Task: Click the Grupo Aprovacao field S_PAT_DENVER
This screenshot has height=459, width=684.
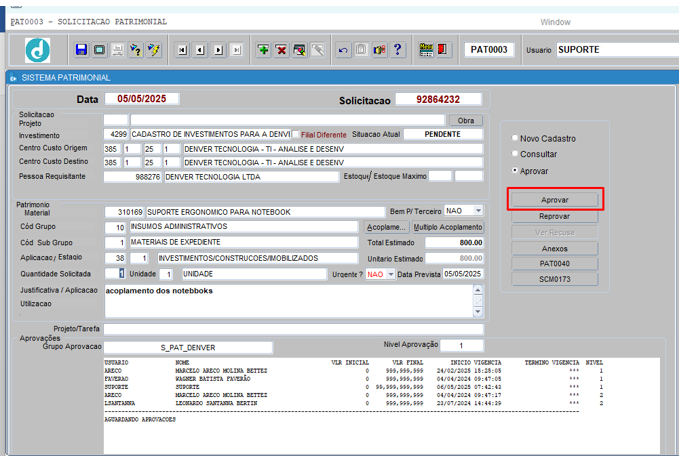Action: coord(188,348)
